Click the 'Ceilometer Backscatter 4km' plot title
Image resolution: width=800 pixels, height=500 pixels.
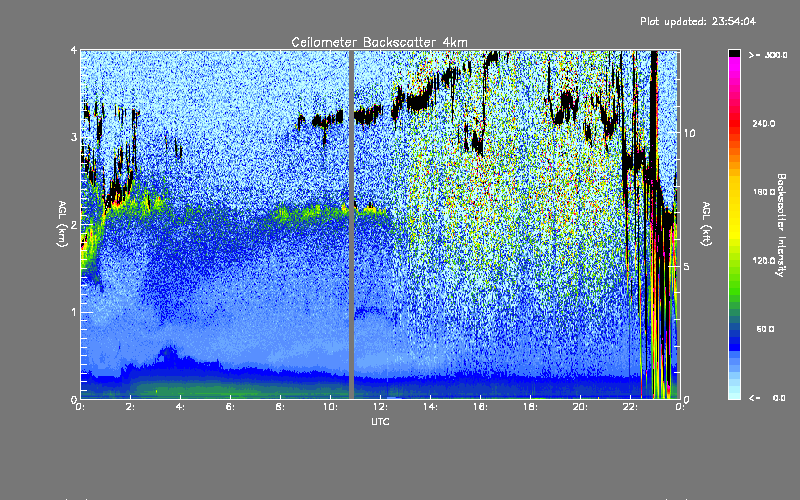[379, 42]
